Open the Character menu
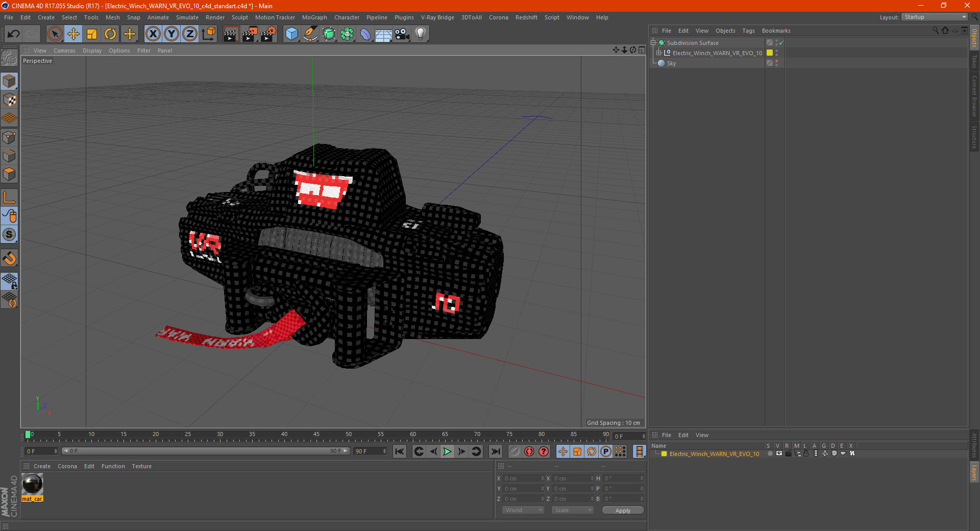 click(347, 17)
